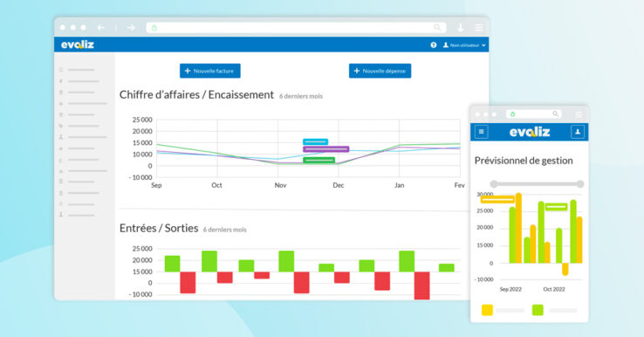Click the cyan legend tag on the line chart
Image resolution: width=644 pixels, height=337 pixels.
[x=315, y=141]
